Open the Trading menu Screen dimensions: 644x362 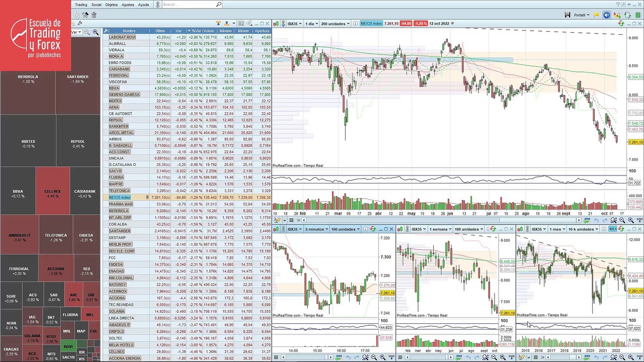tap(81, 5)
